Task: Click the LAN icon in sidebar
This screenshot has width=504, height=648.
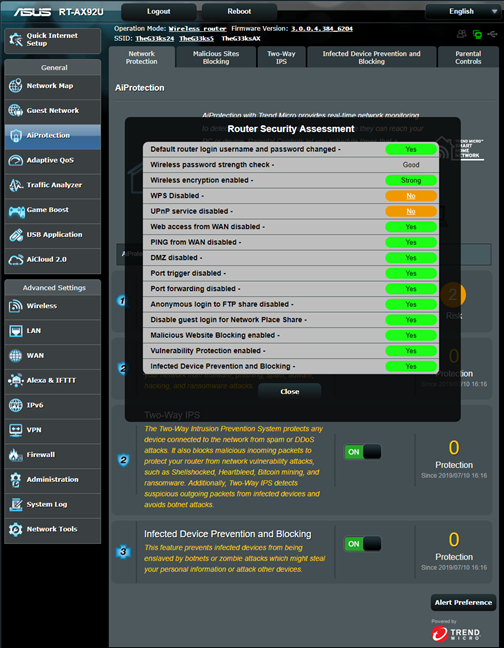Action: [x=16, y=331]
